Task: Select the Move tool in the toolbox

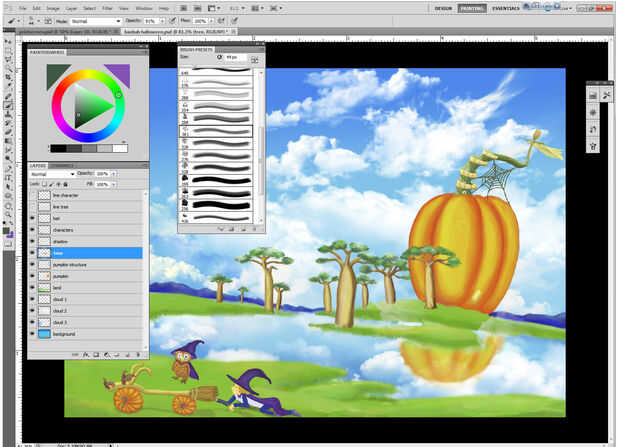Action: (8, 41)
